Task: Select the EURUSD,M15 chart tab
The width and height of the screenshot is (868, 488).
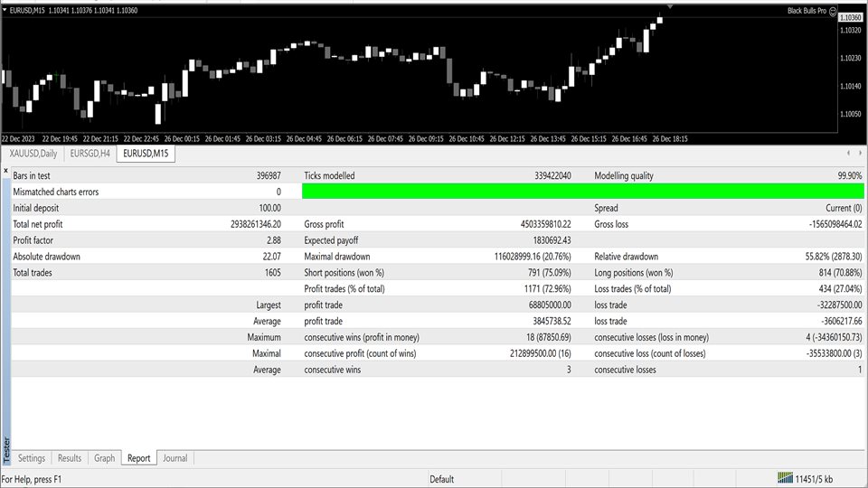Action: coord(146,154)
